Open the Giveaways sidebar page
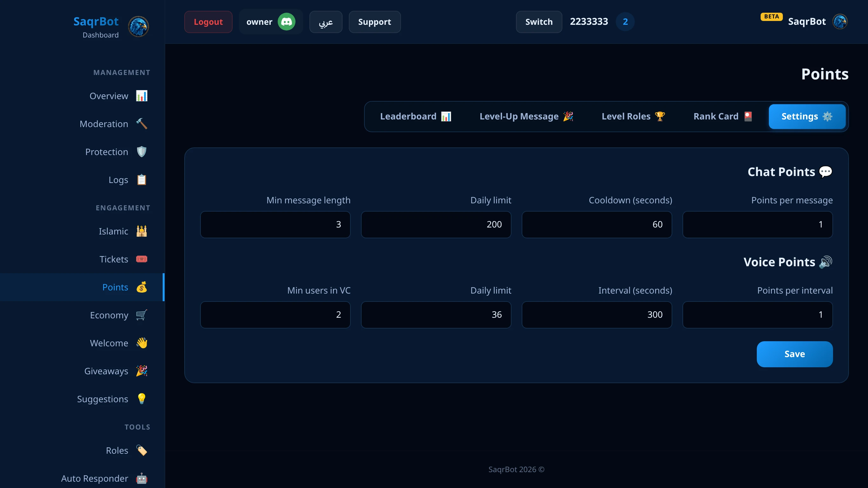The width and height of the screenshot is (868, 488). click(x=82, y=371)
